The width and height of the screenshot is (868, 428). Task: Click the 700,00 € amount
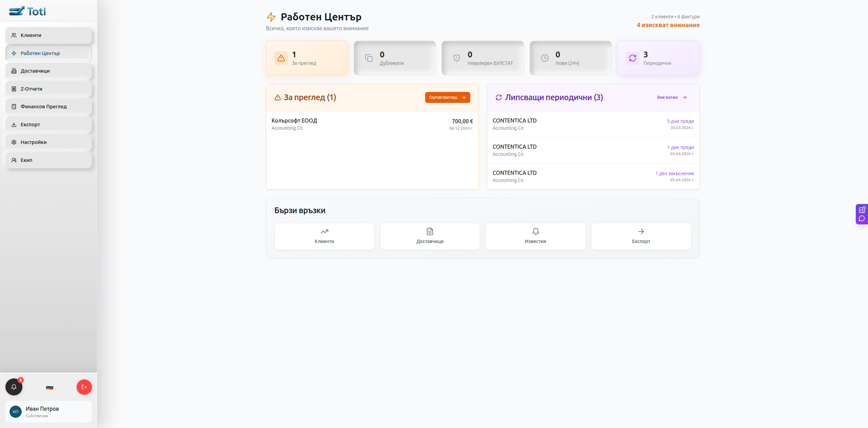(x=462, y=121)
